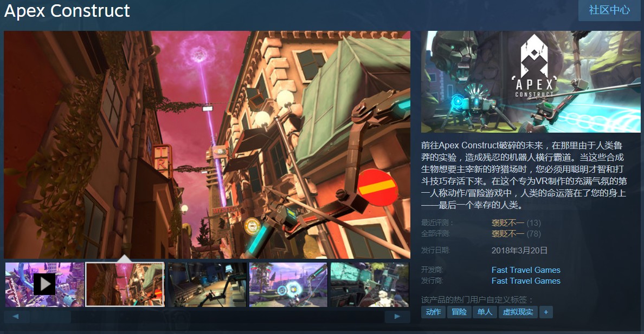Viewport: 644px width, 334px height.
Task: Click the 动作 tag
Action: click(433, 312)
